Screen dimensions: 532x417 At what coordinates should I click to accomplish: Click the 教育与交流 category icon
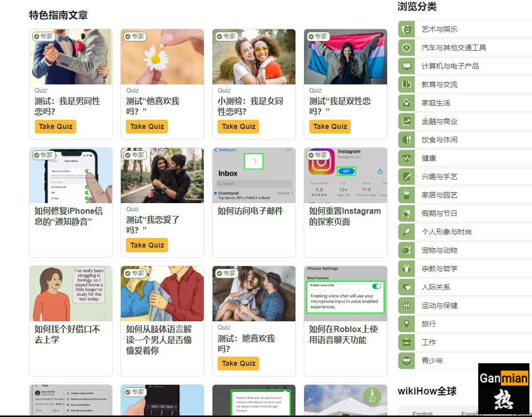pyautogui.click(x=407, y=84)
